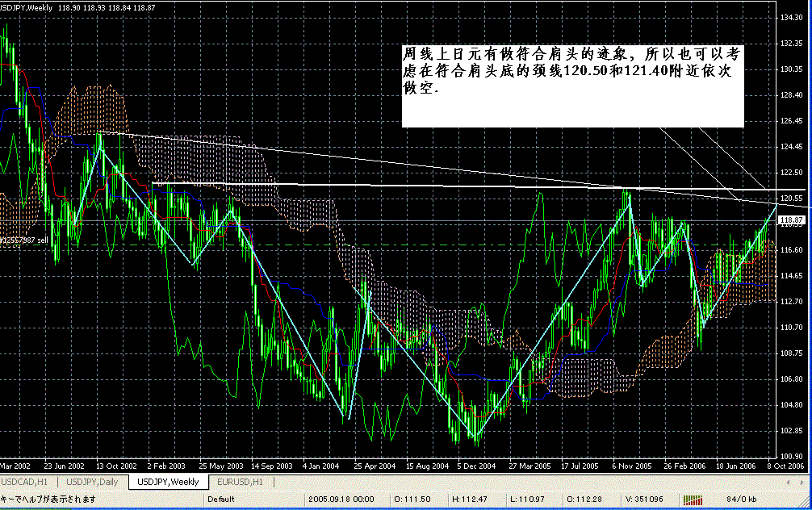Viewport: 812px width, 510px height.
Task: Click the O: 111.50 open price field
Action: [413, 499]
